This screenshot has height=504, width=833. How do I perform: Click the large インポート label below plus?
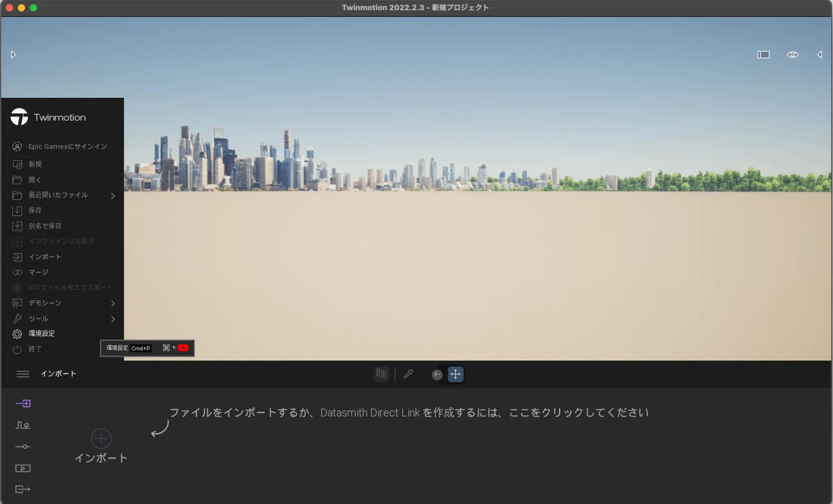[x=101, y=458]
